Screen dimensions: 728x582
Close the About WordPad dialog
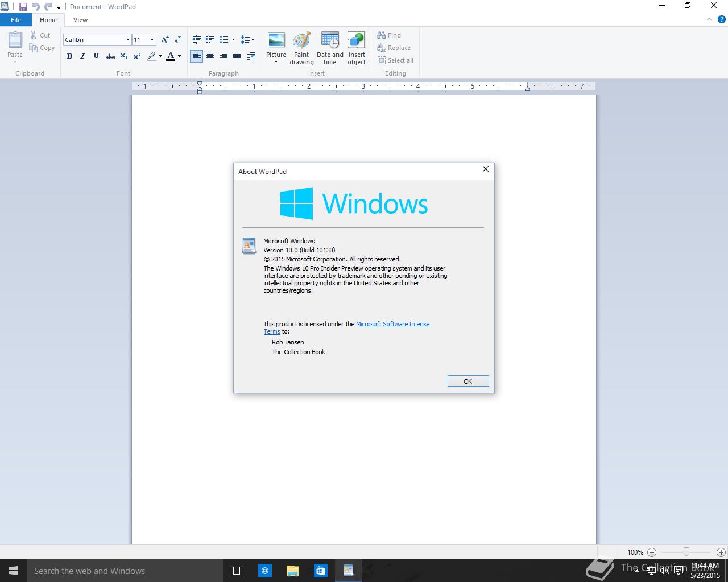click(x=485, y=169)
